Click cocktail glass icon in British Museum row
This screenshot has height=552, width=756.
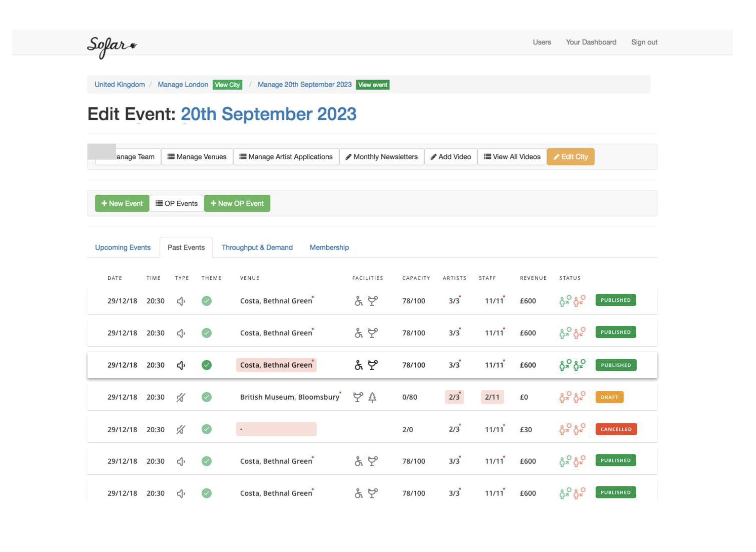click(358, 397)
